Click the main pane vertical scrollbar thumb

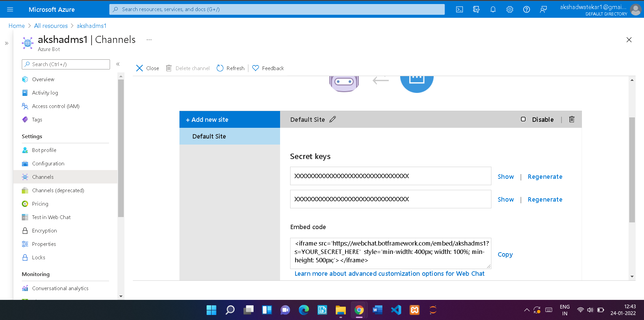(x=632, y=170)
